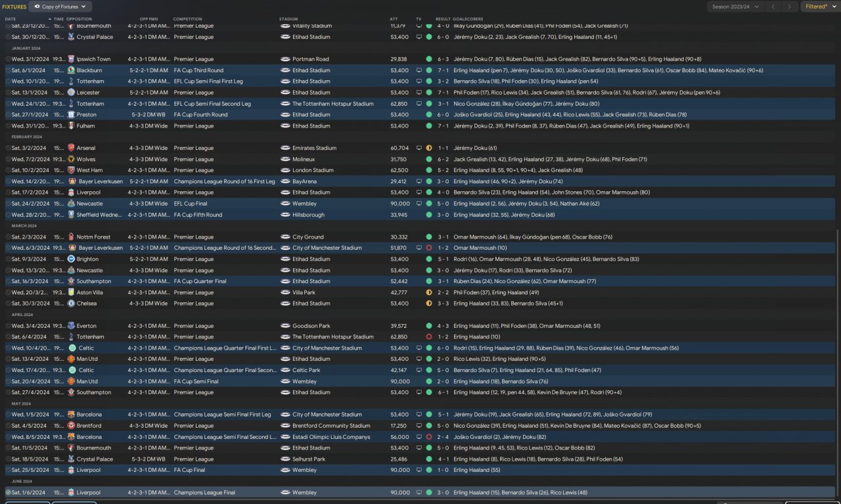Open the 7 - 1 result against Blackburn
Viewport: 841px width, 504px height.
pos(443,70)
